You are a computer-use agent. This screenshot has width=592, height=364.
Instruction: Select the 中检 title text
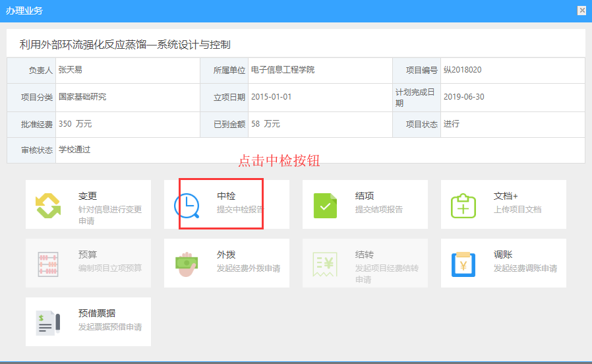[226, 196]
